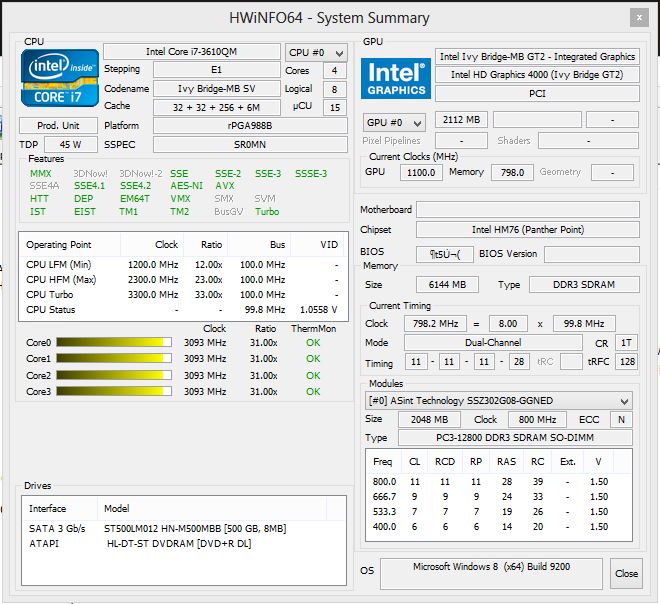Viewport: 660px width, 604px height.
Task: Select the CPU Turbo row
Action: tap(183, 295)
